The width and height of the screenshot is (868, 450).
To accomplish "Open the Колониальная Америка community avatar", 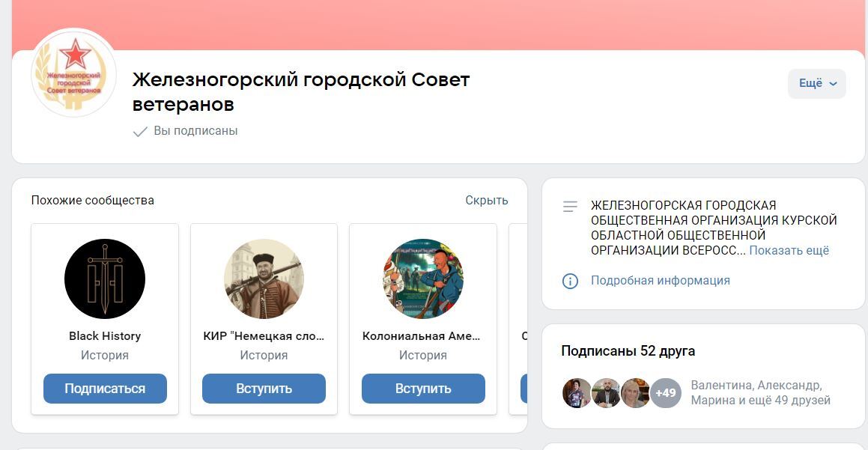I will (x=423, y=279).
